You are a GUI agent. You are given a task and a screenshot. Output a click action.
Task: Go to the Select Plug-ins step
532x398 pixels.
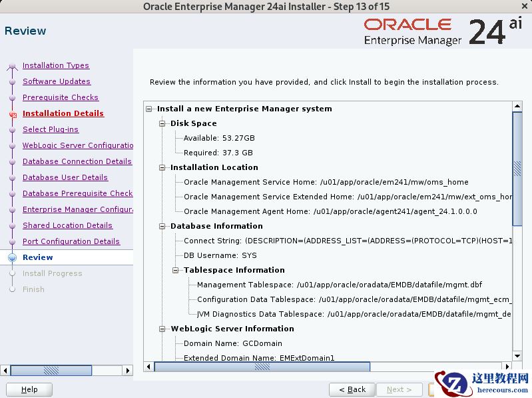(50, 129)
